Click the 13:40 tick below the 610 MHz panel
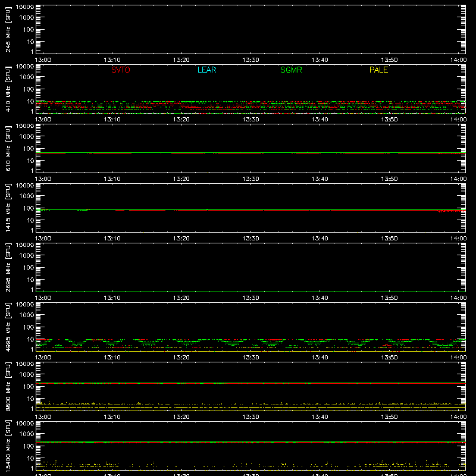The width and height of the screenshot is (476, 476). (320, 179)
